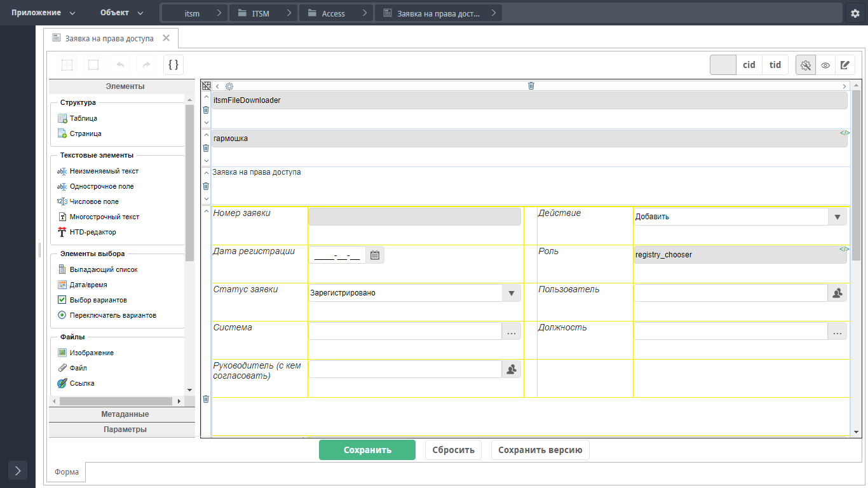Screen dimensions: 868x488
Task: Delete the гармошка row
Action: 206,148
